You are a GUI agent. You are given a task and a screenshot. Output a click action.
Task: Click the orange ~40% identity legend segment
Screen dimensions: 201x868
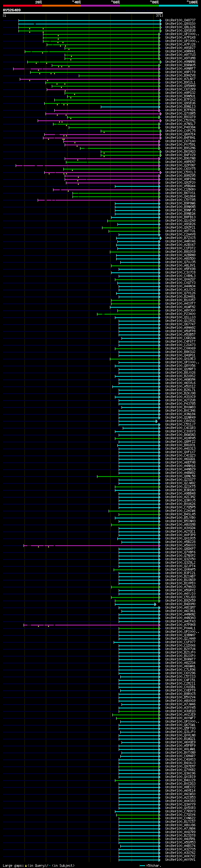(x=61, y=6)
